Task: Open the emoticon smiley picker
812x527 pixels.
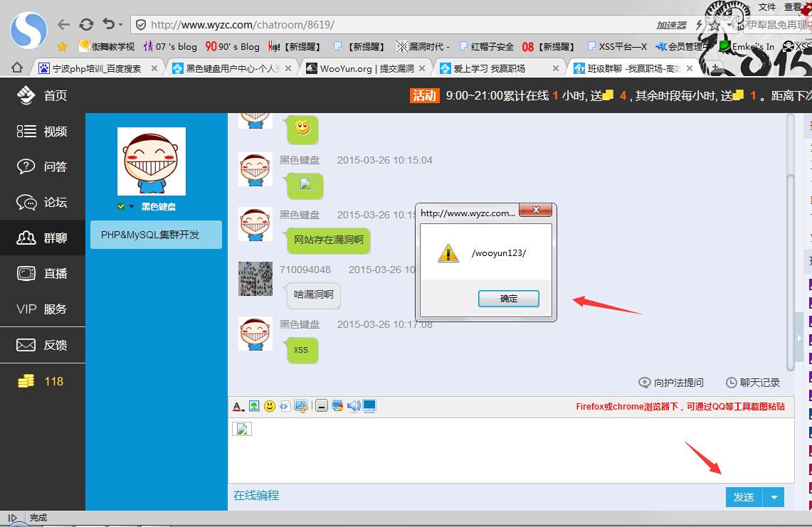Action: pos(269,406)
